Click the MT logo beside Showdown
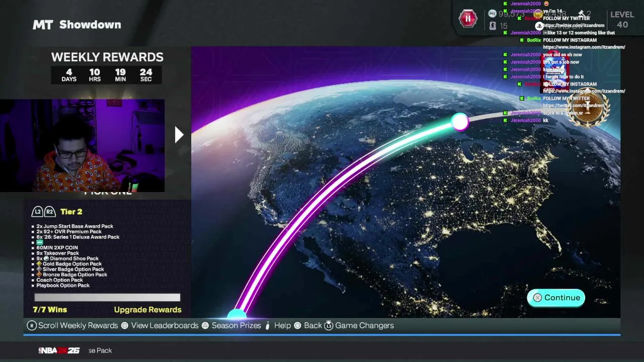Screen dimensions: 644x362 coord(43,25)
